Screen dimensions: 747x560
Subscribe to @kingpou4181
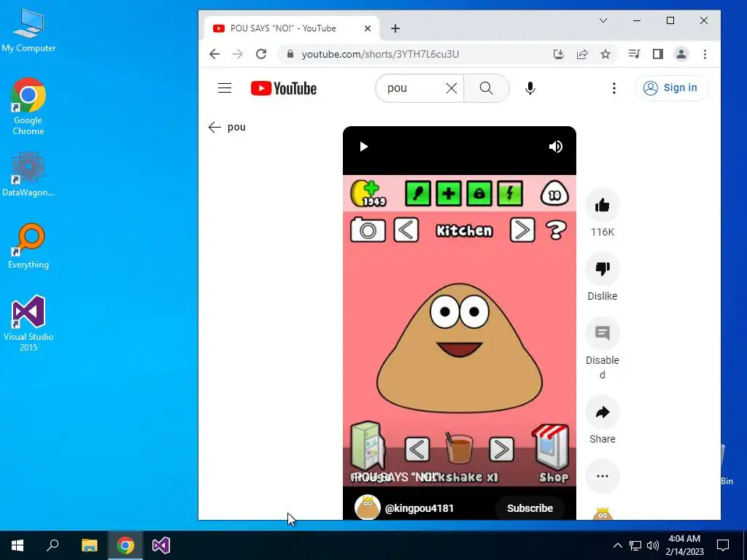(x=530, y=508)
